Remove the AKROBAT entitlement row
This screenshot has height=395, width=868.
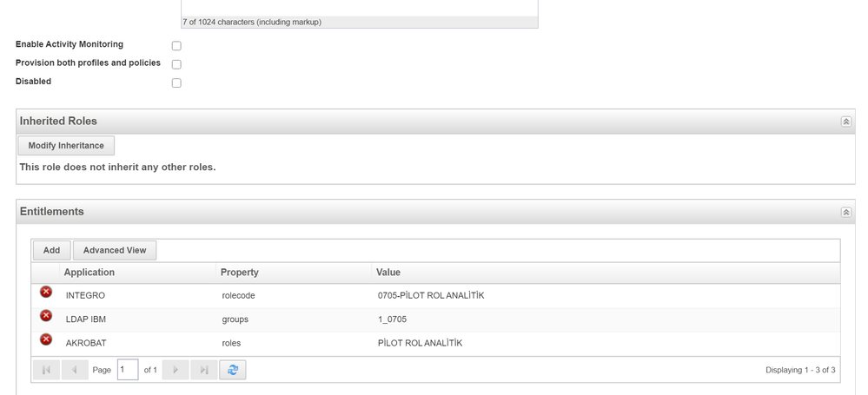(x=46, y=339)
